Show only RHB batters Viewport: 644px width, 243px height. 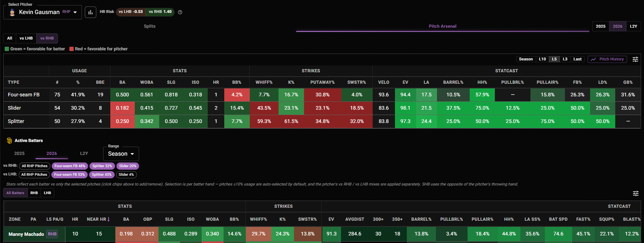(34, 193)
